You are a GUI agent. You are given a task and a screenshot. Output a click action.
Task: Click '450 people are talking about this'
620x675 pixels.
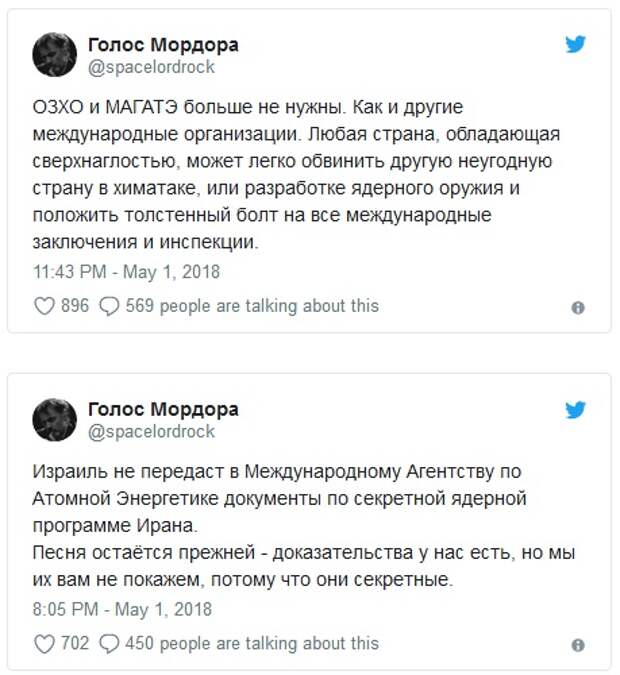coord(252,644)
